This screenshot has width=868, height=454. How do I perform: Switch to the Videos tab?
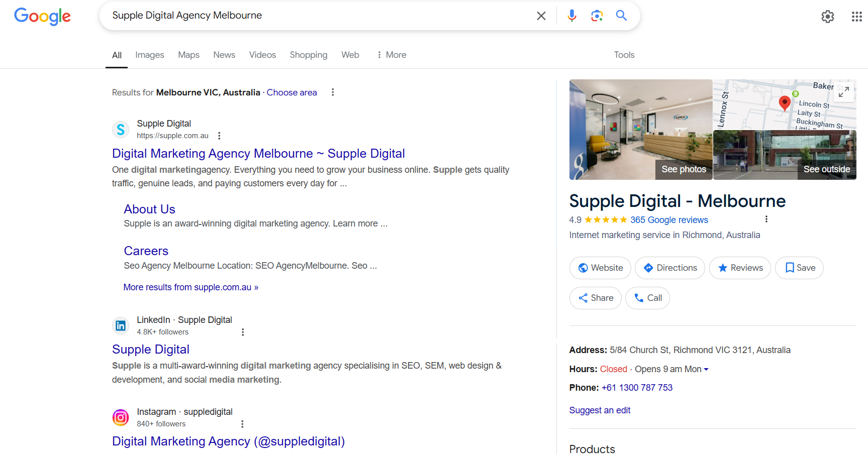(x=262, y=55)
